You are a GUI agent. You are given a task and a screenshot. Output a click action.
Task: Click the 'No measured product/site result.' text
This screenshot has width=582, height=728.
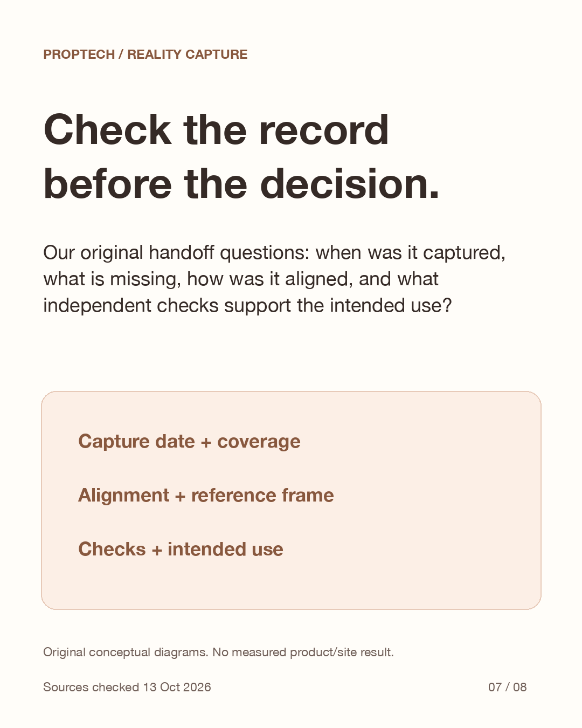pos(303,653)
